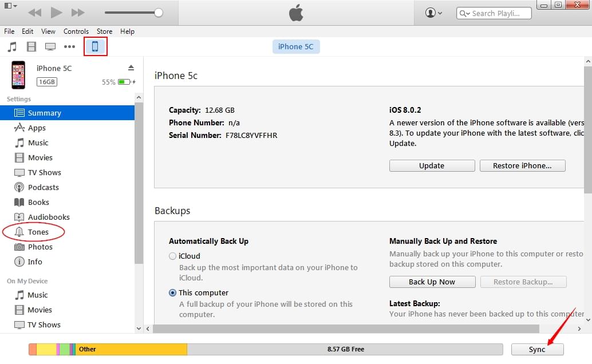
Task: Open the Store menu
Action: click(x=104, y=31)
